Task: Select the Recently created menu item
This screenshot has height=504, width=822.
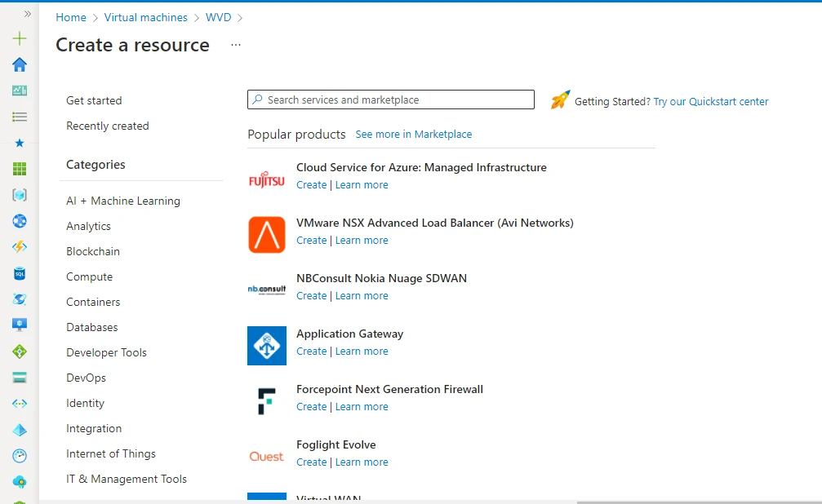Action: pos(107,126)
